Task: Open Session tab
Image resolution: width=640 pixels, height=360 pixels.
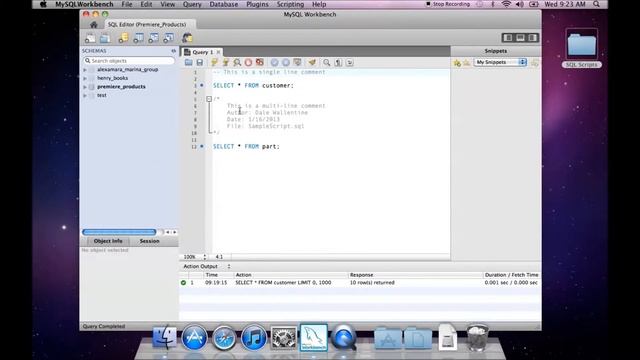Action: (x=149, y=241)
